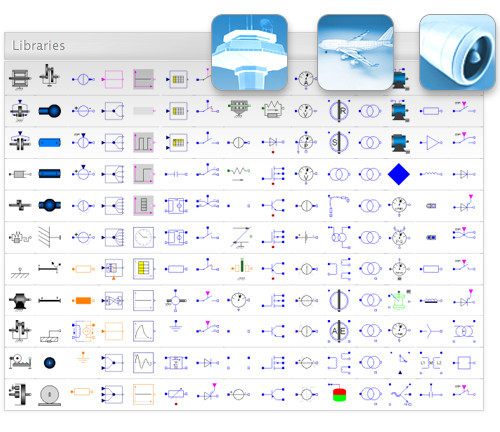Pick the circle icon labeled A E
This screenshot has height=432, width=500.
click(x=339, y=331)
